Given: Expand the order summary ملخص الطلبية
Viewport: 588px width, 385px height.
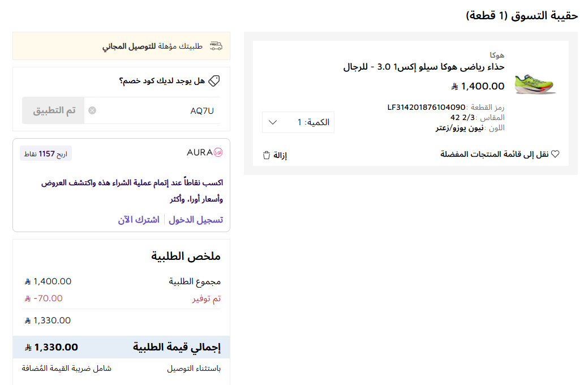Looking at the screenshot, I should 187,256.
